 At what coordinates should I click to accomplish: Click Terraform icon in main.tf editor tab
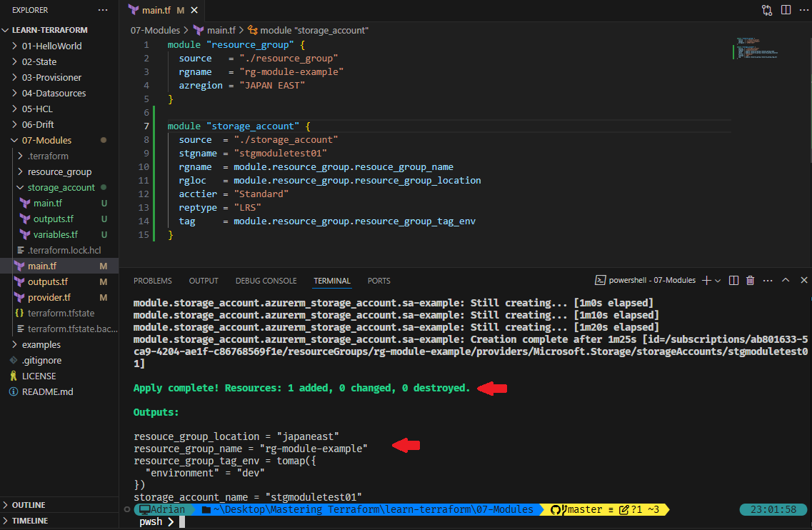[x=133, y=10]
